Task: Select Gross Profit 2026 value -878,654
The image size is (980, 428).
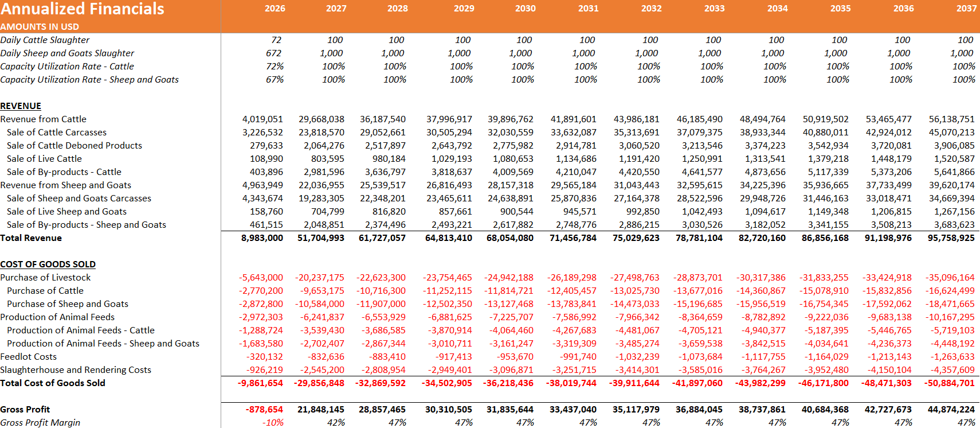Action: click(264, 409)
